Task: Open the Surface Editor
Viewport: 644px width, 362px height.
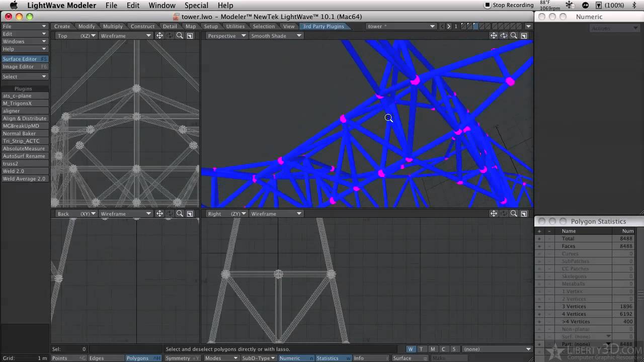Action: click(x=24, y=59)
